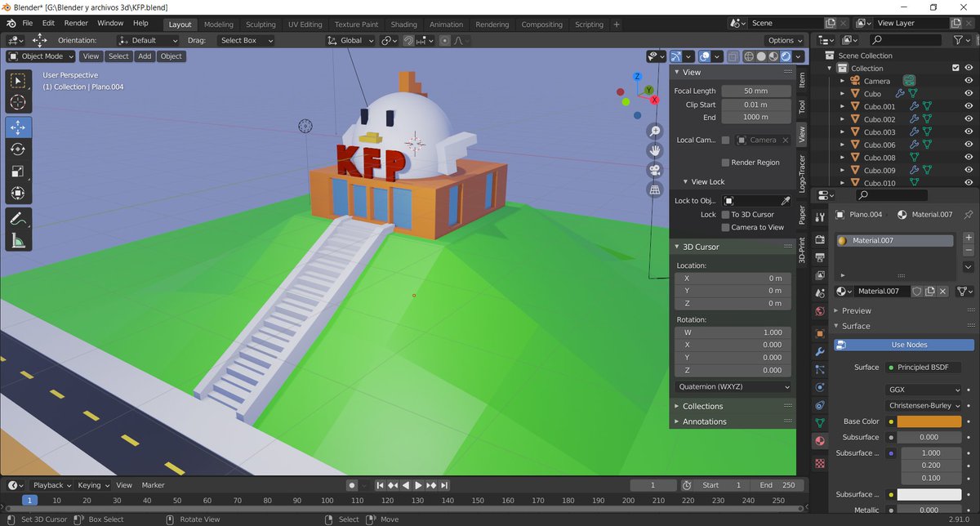Viewport: 980px width, 526px height.
Task: Enable Lock Camera to View checkbox
Action: tap(725, 228)
